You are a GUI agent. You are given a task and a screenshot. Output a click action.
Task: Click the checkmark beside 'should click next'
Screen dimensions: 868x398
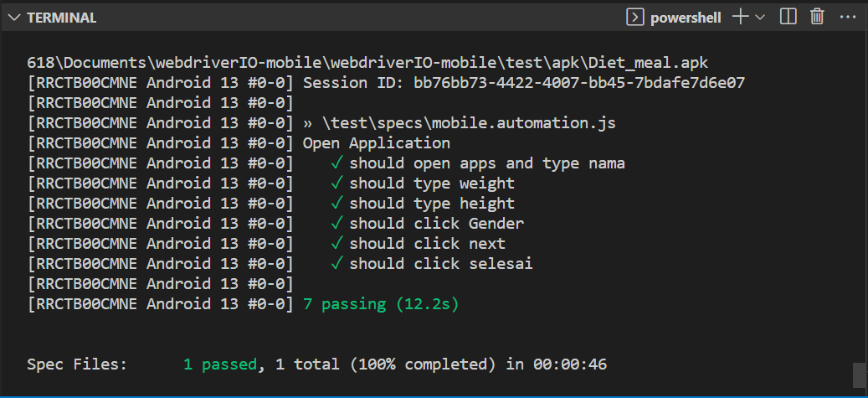tap(336, 243)
